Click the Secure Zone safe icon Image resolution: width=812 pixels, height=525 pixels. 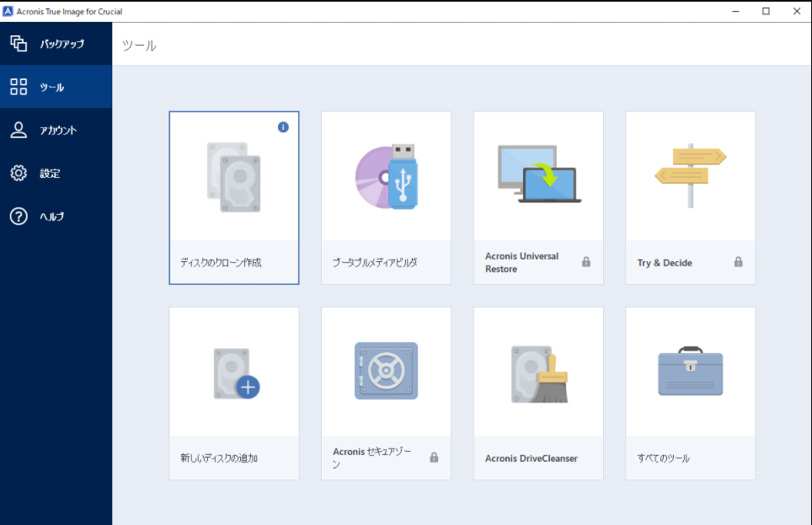pos(387,371)
